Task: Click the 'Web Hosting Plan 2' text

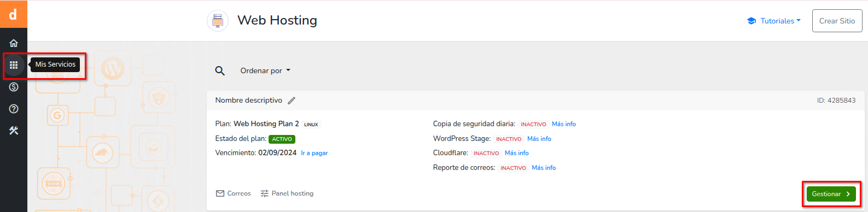Action: (266, 124)
